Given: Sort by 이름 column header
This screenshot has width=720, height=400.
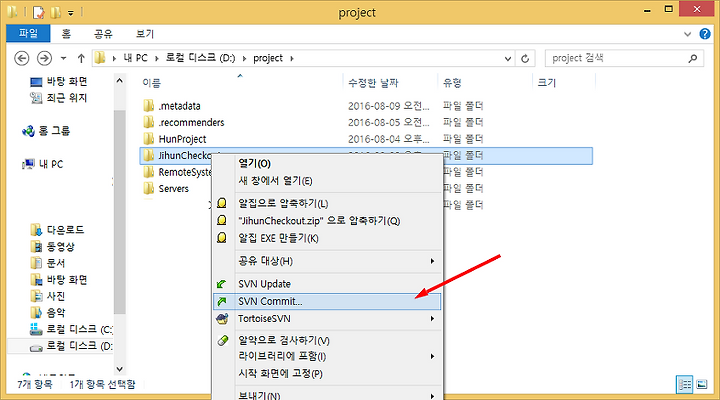Looking at the screenshot, I should point(152,83).
